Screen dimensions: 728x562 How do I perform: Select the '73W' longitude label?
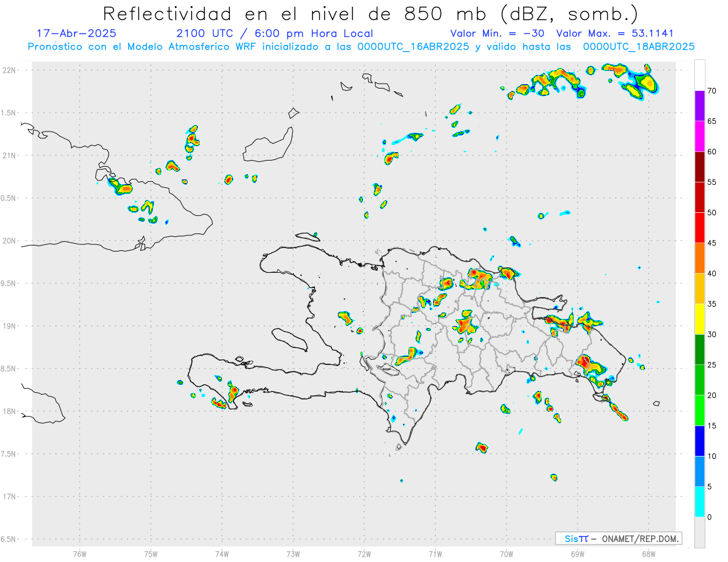click(x=293, y=554)
